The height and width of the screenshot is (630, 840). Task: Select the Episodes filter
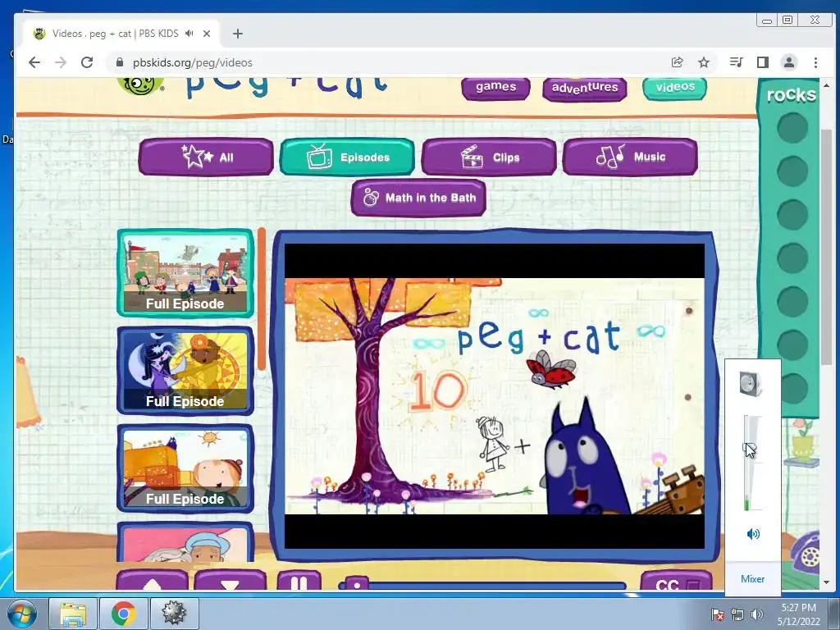[347, 157]
